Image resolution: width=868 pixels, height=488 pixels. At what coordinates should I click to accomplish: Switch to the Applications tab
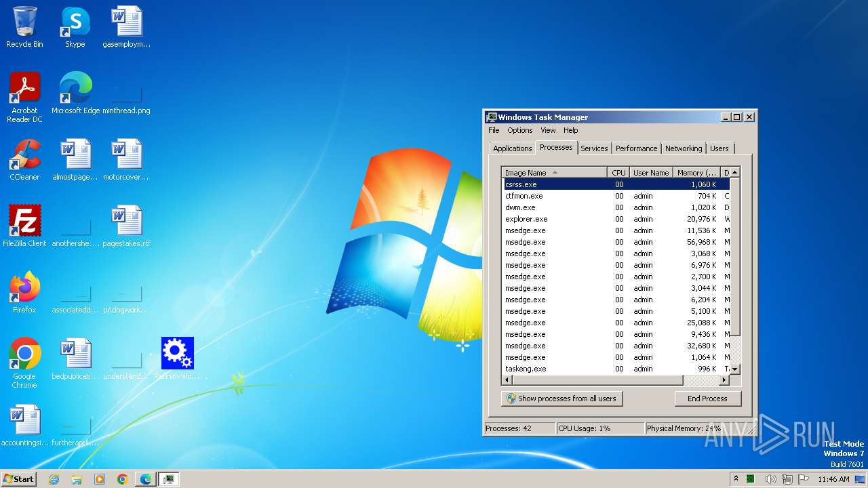513,148
